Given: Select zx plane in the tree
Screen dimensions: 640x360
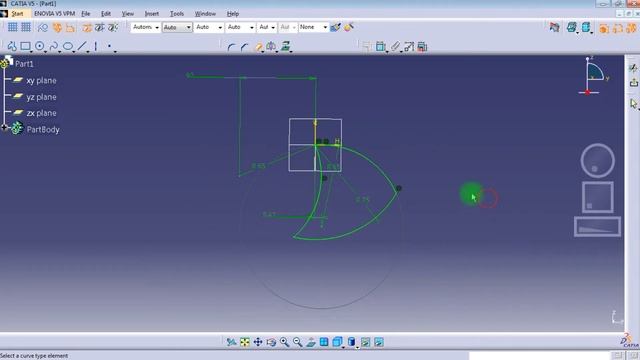Looking at the screenshot, I should coord(41,113).
